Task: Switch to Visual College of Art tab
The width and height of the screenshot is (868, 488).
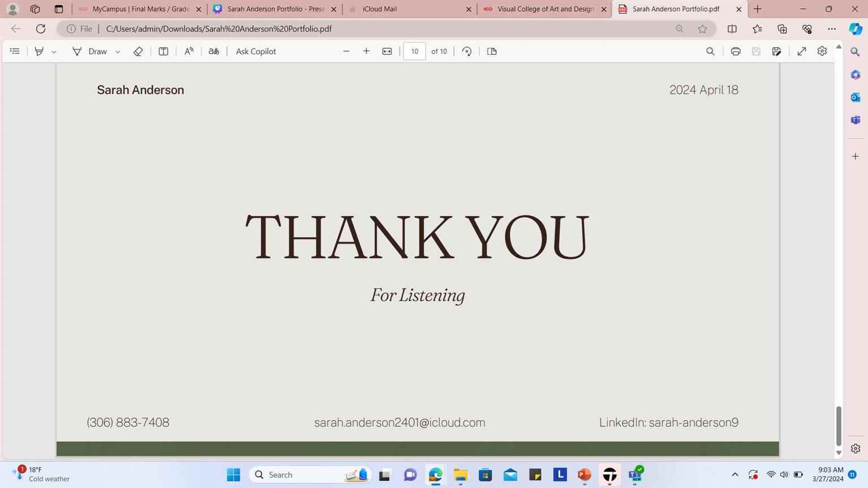Action: click(544, 9)
